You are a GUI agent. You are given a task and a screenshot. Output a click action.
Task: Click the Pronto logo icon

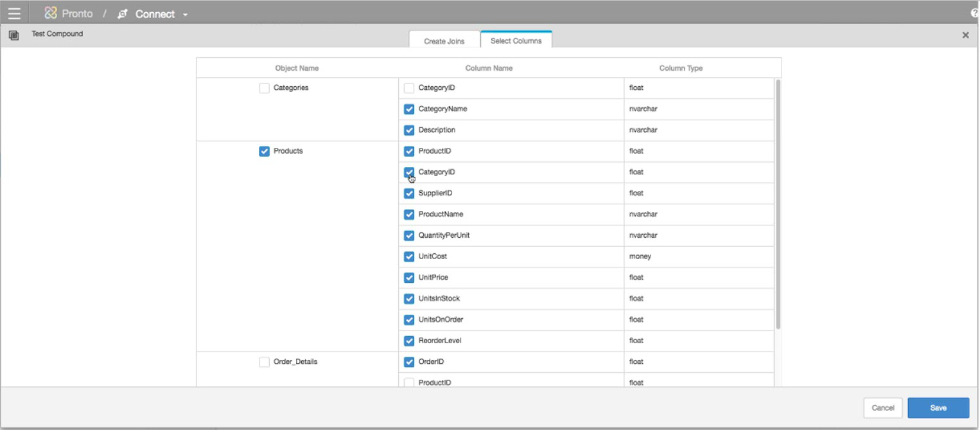[x=51, y=13]
